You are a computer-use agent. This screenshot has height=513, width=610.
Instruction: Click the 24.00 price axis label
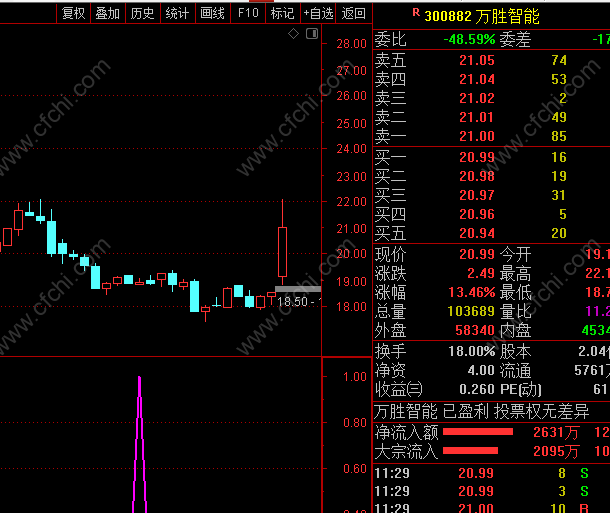click(351, 149)
